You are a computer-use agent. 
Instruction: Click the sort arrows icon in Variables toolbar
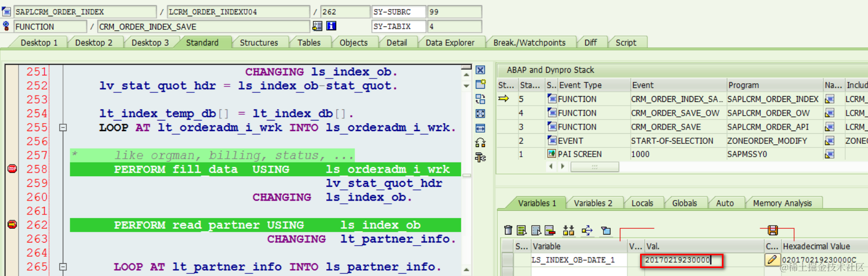pos(568,230)
